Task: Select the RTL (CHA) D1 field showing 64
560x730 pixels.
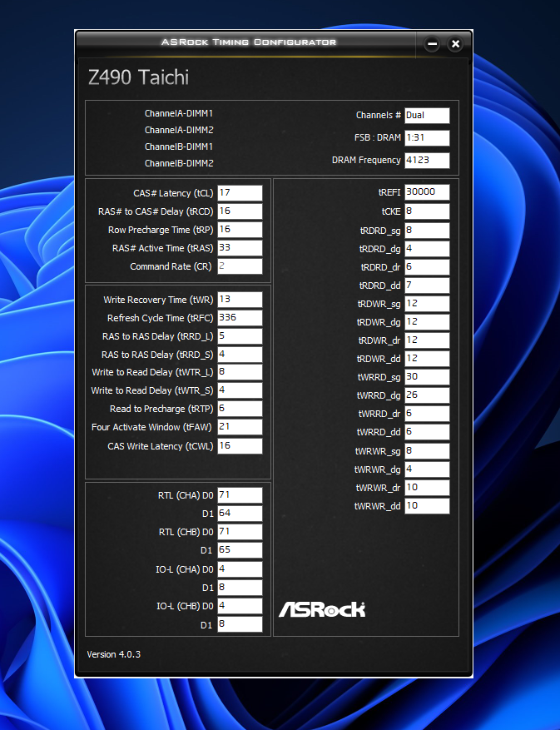Action: (240, 514)
